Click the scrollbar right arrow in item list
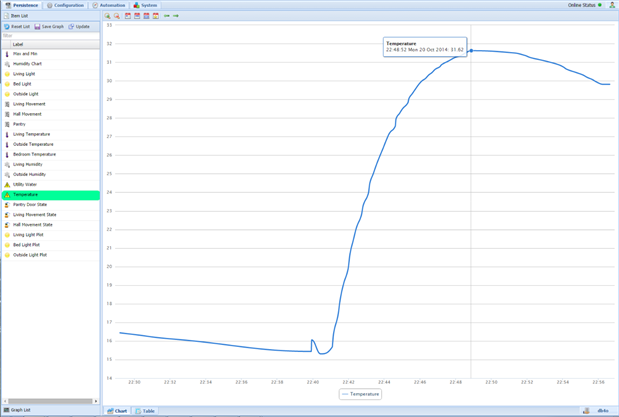This screenshot has height=417, width=619. point(96,401)
